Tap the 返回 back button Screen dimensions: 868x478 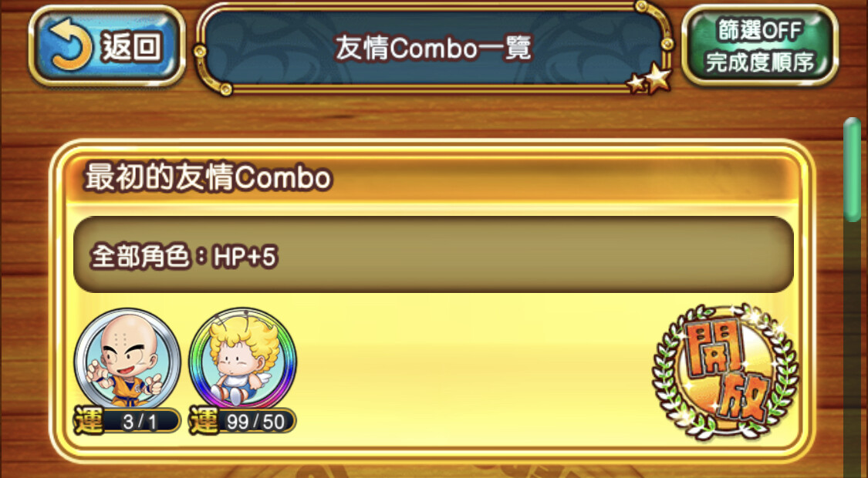[x=106, y=45]
